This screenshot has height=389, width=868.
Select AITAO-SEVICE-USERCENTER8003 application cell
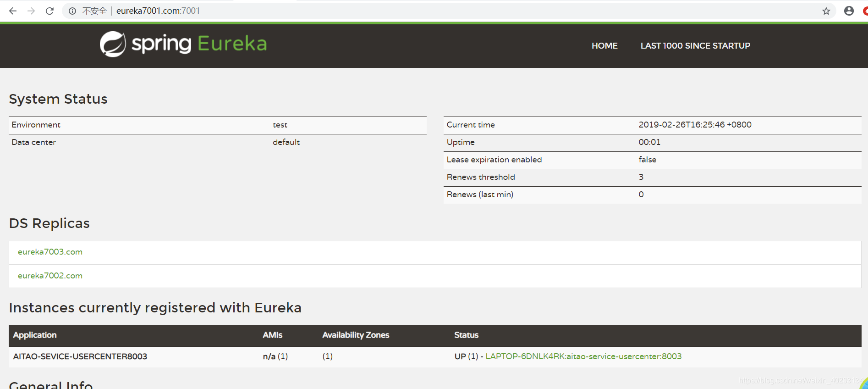click(80, 356)
